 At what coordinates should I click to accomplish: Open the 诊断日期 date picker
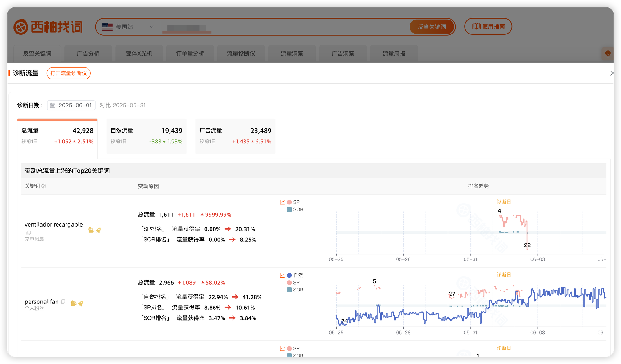tap(71, 105)
